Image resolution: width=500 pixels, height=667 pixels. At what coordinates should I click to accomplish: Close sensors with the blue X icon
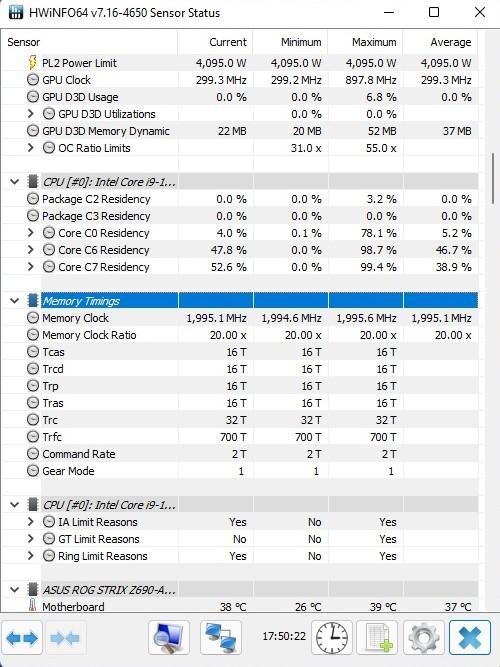(x=470, y=638)
